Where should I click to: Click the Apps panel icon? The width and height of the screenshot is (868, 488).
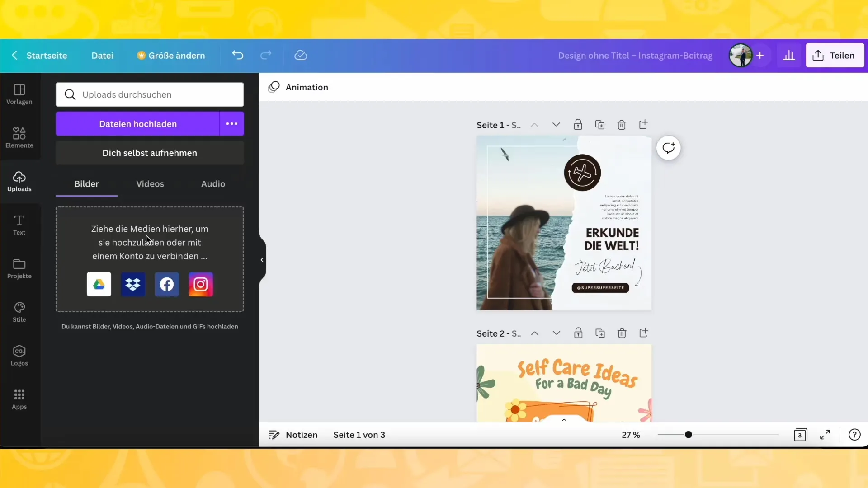[19, 399]
